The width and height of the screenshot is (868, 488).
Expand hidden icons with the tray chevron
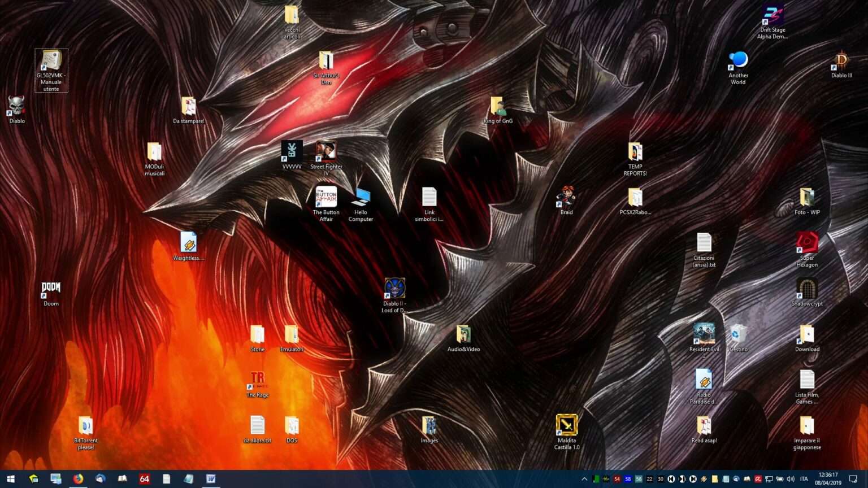click(x=585, y=479)
